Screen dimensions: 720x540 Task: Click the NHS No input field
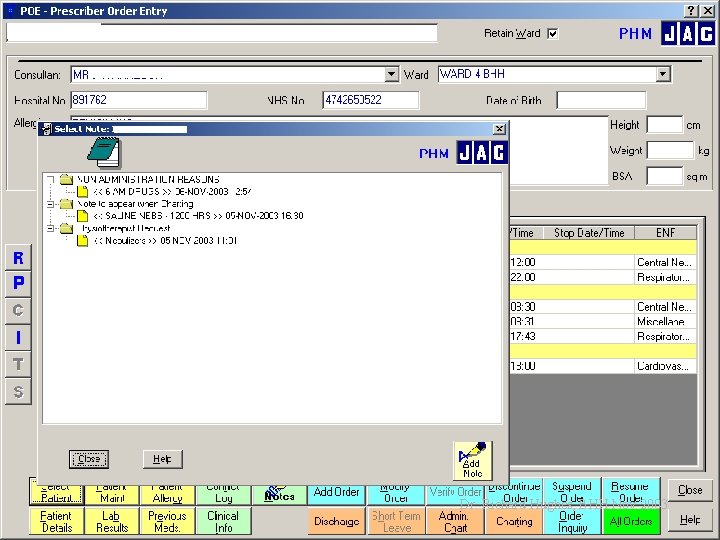click(371, 100)
